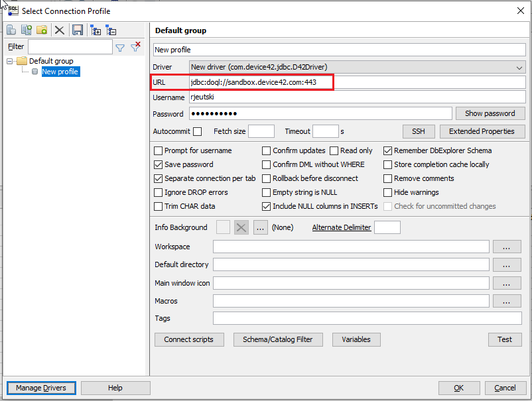
Task: Save profiles using the floppy disk icon
Action: [78, 30]
